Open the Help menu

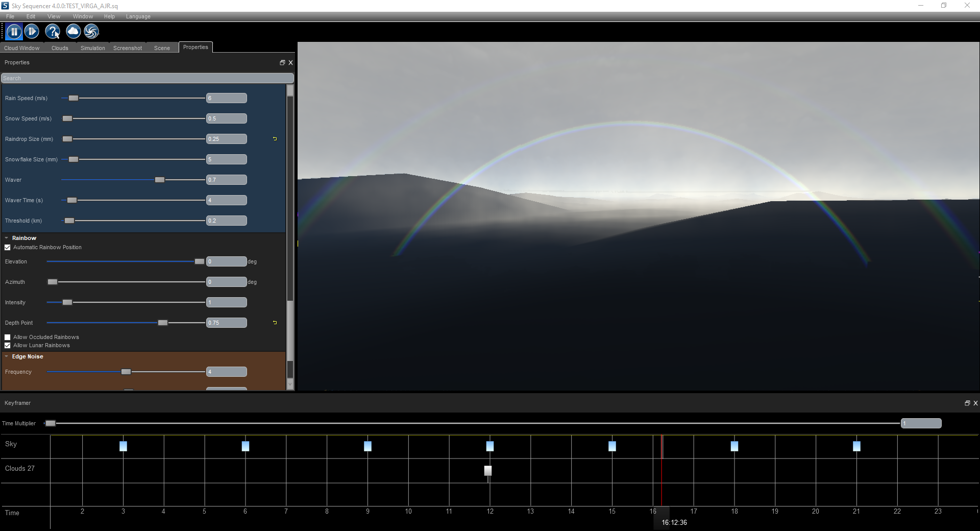tap(109, 16)
